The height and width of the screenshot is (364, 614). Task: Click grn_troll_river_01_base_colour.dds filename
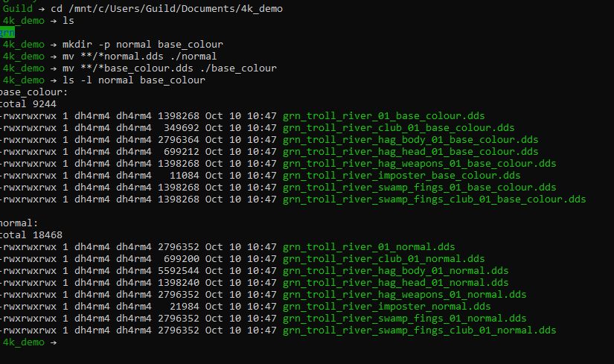384,116
